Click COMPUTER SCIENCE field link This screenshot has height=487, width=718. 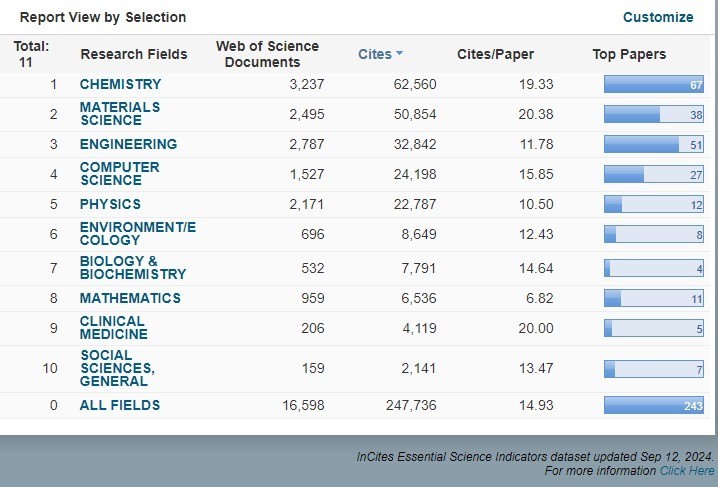click(120, 173)
